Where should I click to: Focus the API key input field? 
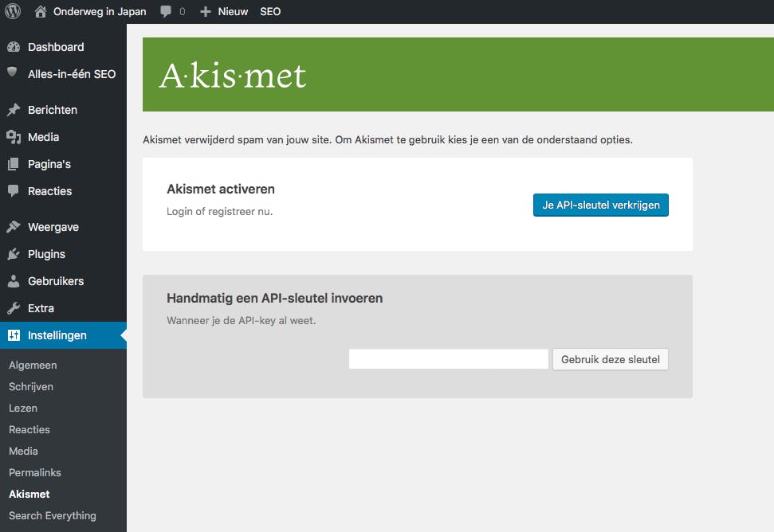(x=449, y=359)
